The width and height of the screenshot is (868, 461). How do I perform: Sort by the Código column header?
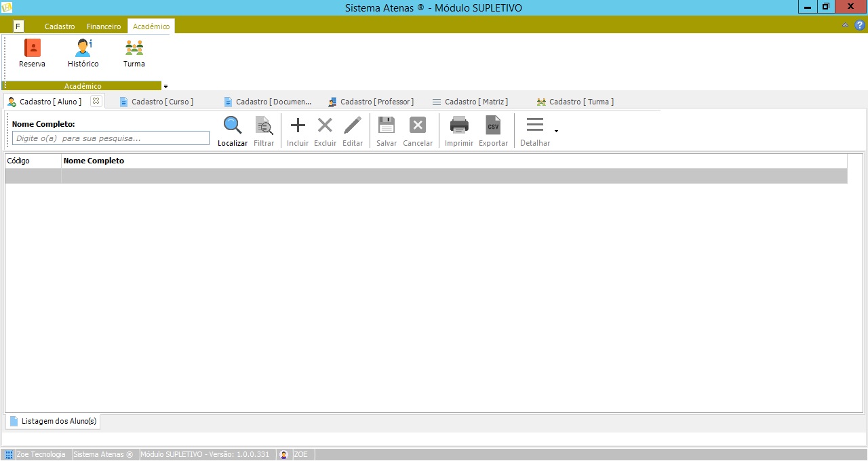[x=33, y=161]
